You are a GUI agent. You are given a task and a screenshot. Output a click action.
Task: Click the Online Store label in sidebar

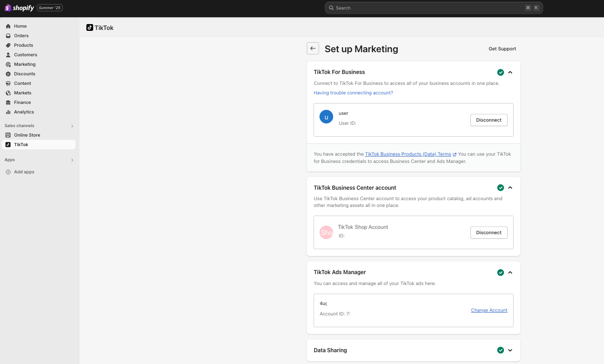(x=27, y=135)
